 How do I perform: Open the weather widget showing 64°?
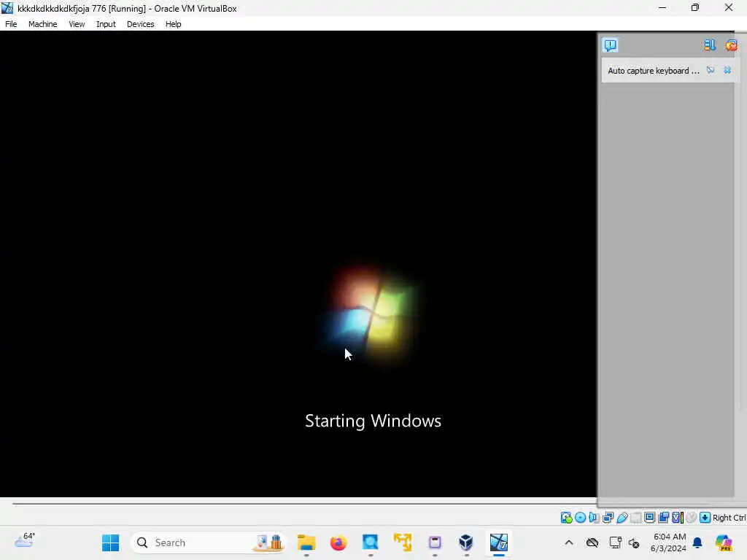pyautogui.click(x=25, y=541)
